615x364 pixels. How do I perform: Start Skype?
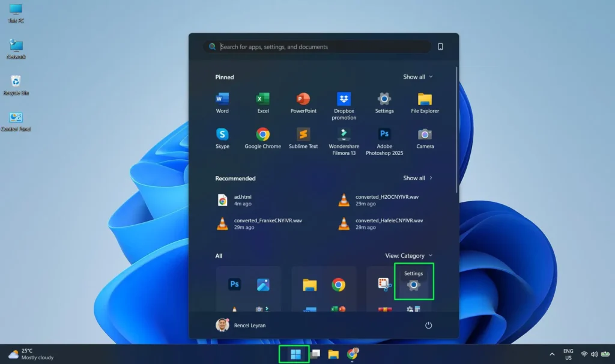[x=222, y=136]
